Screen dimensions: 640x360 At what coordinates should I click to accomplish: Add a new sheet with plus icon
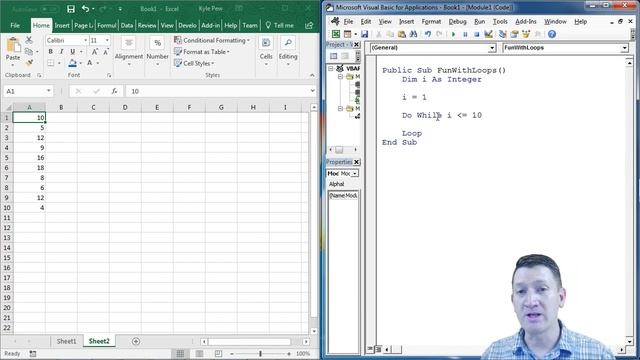(136, 341)
